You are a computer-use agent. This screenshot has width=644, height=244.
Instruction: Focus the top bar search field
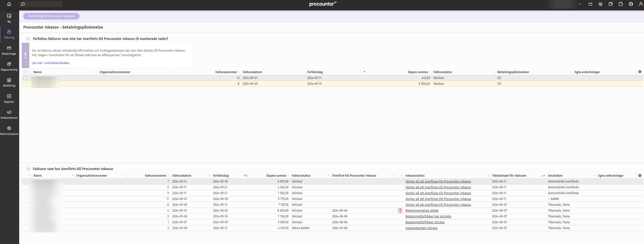click(41, 4)
